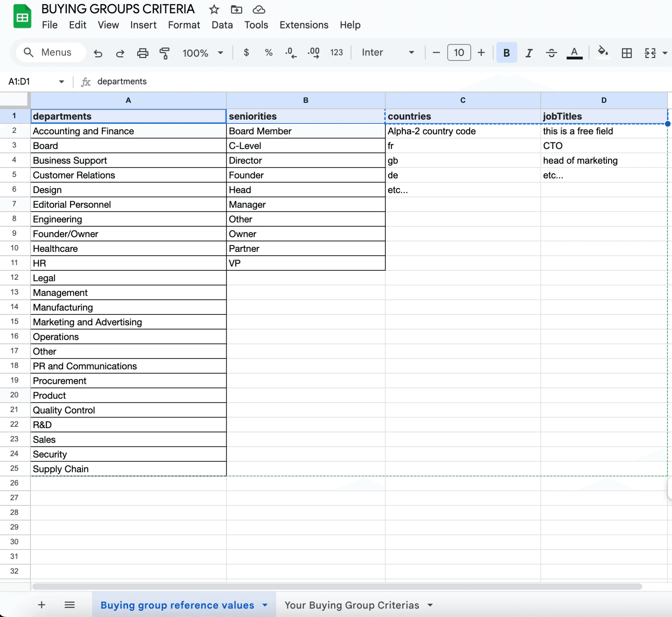The image size is (672, 617).
Task: Click the Redo arrow
Action: tap(120, 53)
